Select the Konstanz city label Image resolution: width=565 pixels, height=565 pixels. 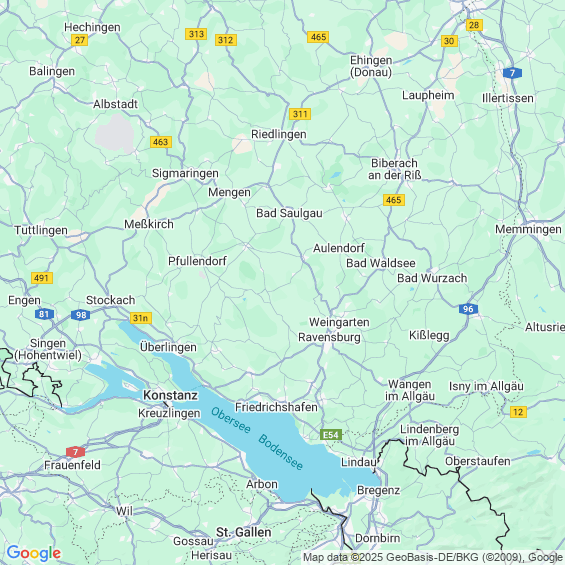click(x=170, y=395)
